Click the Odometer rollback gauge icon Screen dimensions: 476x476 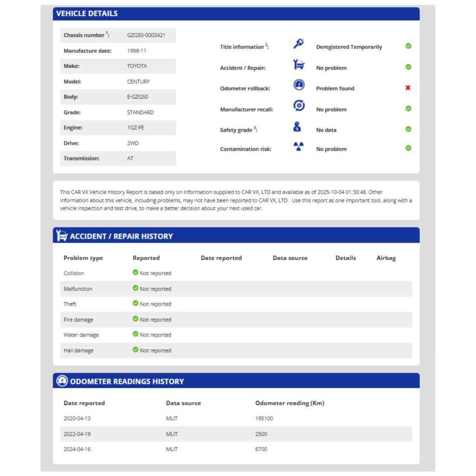click(x=299, y=85)
